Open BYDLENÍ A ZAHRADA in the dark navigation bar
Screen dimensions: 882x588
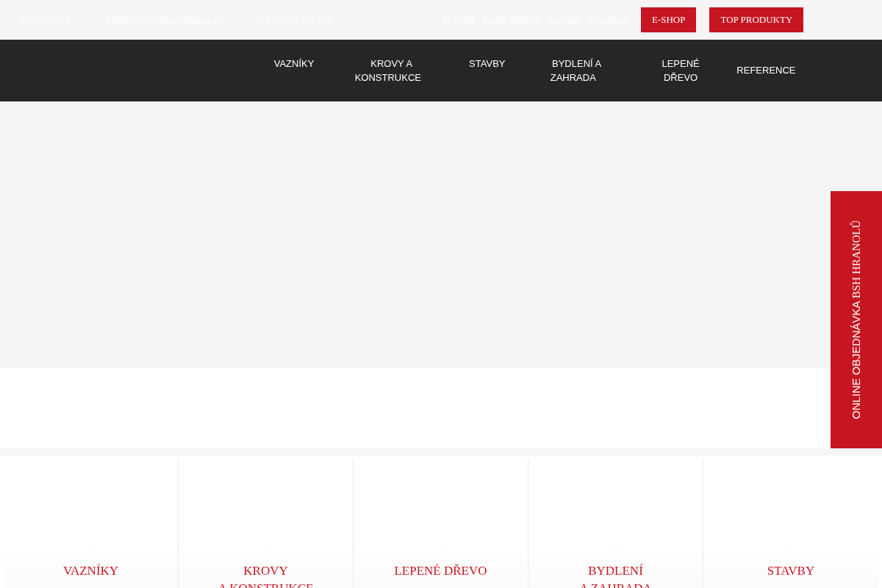pyautogui.click(x=576, y=71)
